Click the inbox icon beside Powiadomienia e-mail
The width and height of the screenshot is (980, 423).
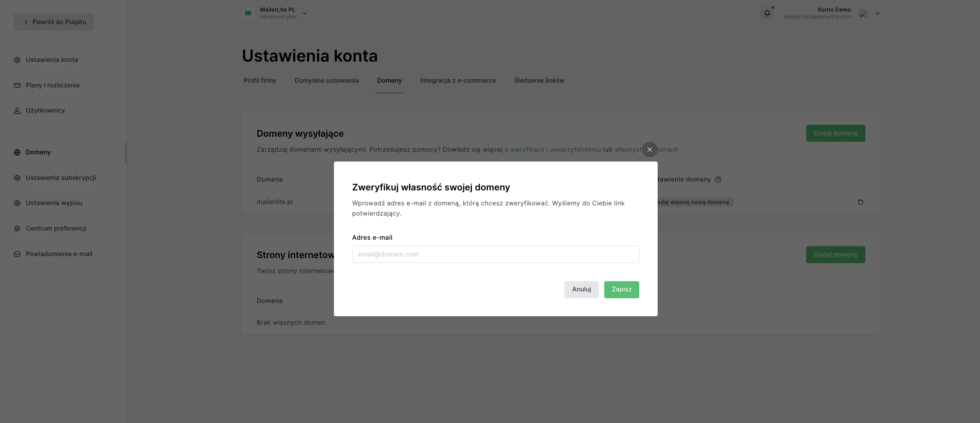click(17, 254)
